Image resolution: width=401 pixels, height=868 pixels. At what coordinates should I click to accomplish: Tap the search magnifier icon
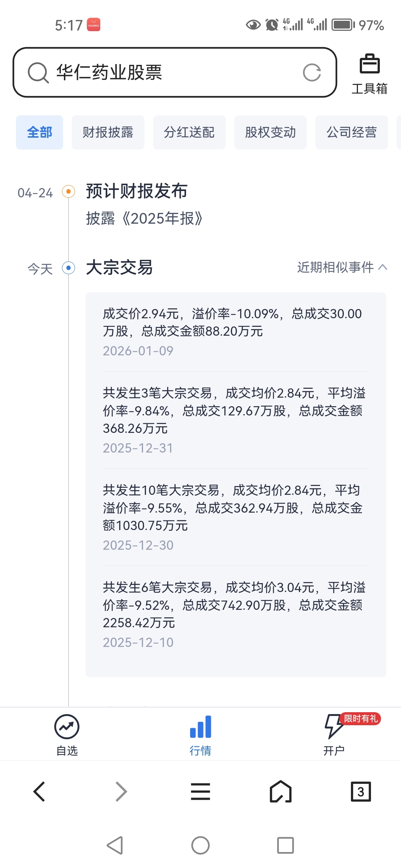[38, 72]
